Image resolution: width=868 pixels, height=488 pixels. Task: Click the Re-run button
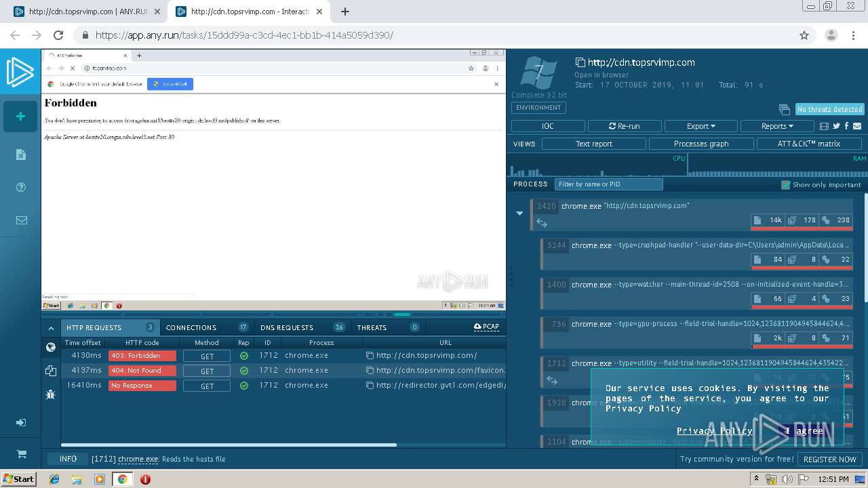624,126
